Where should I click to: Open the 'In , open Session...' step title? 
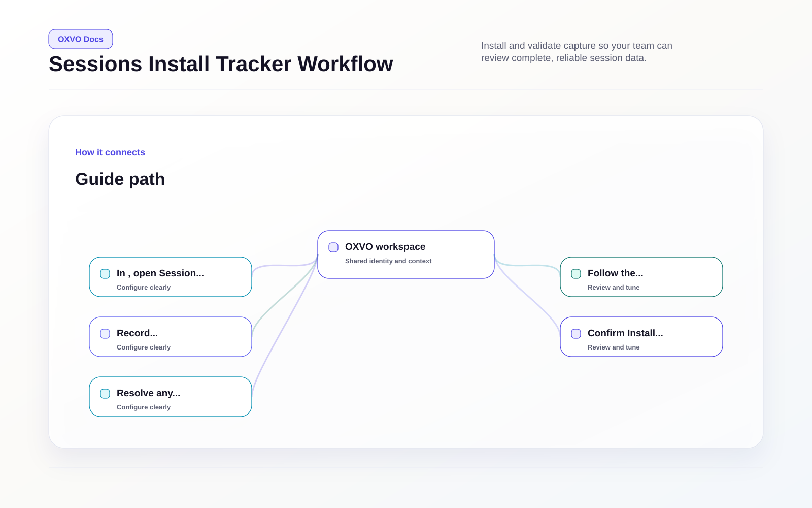160,273
